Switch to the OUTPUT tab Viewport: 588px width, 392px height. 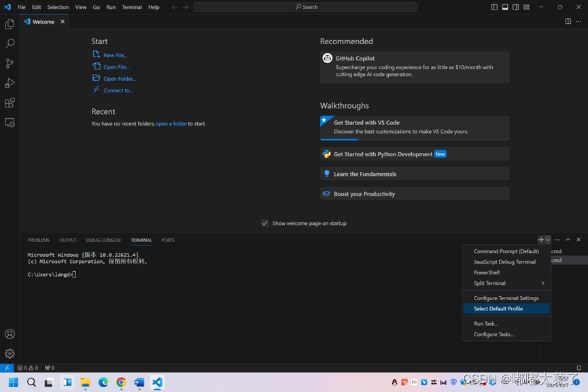pos(67,240)
